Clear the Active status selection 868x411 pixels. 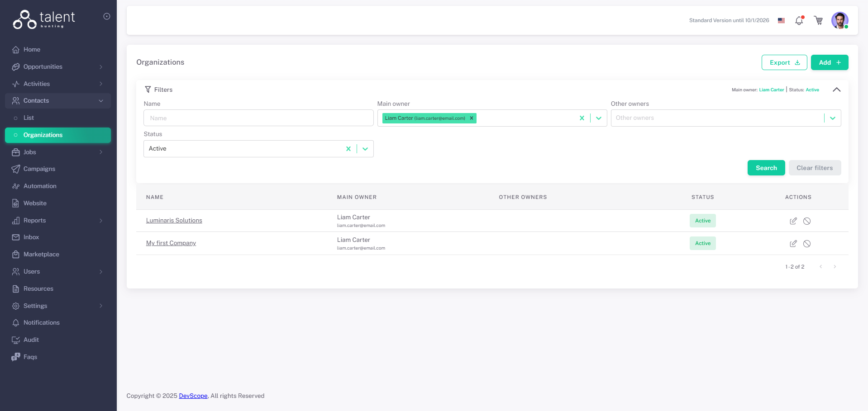(348, 149)
